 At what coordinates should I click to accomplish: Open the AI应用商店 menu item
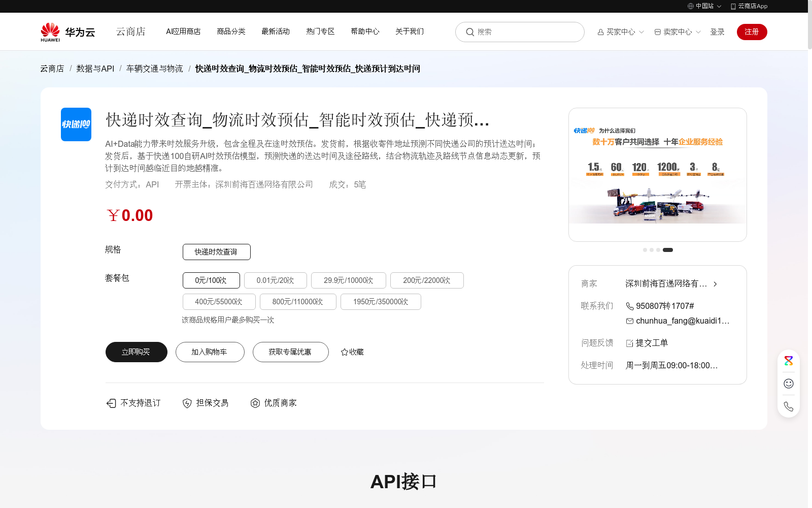183,31
